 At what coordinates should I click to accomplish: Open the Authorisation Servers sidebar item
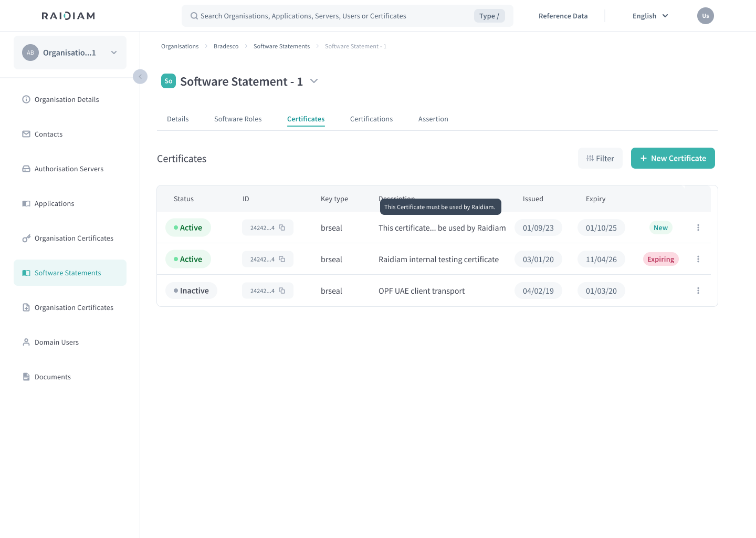[x=69, y=169]
